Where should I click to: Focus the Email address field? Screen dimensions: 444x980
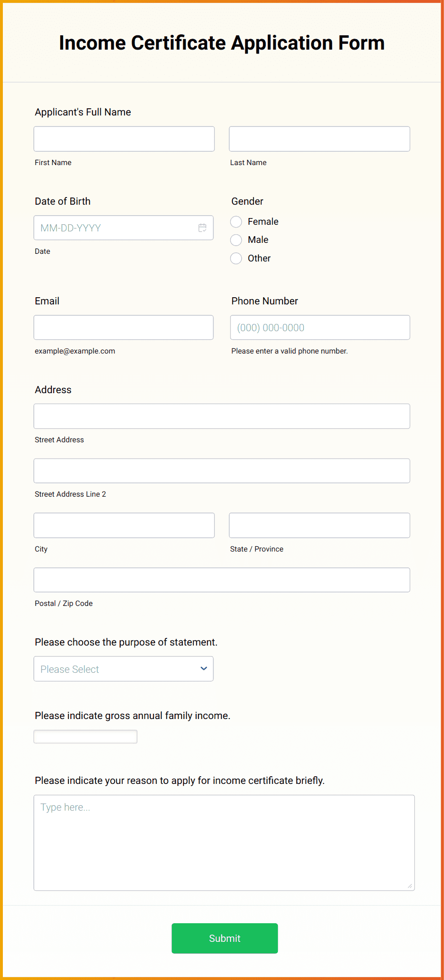(x=123, y=327)
